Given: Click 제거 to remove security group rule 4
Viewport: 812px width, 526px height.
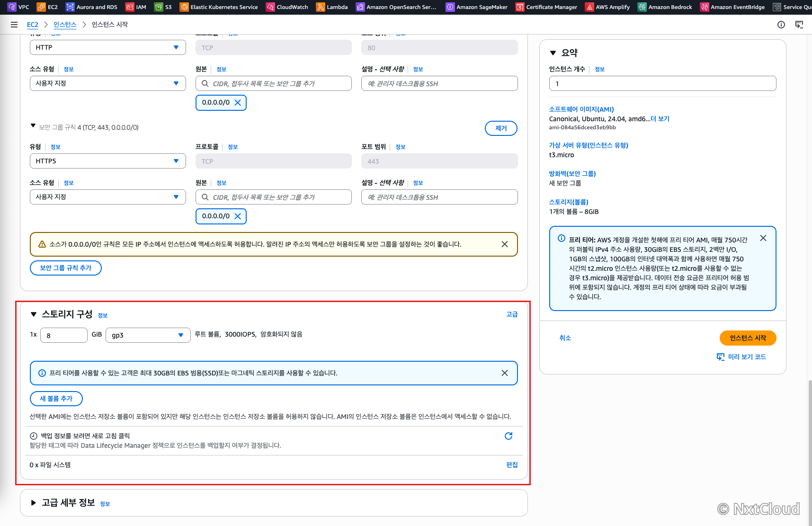Looking at the screenshot, I should [501, 128].
